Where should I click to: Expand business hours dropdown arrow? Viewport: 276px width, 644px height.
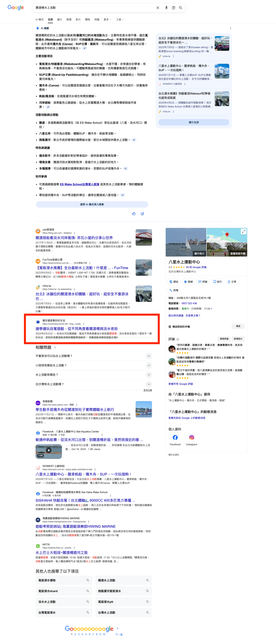211,309
